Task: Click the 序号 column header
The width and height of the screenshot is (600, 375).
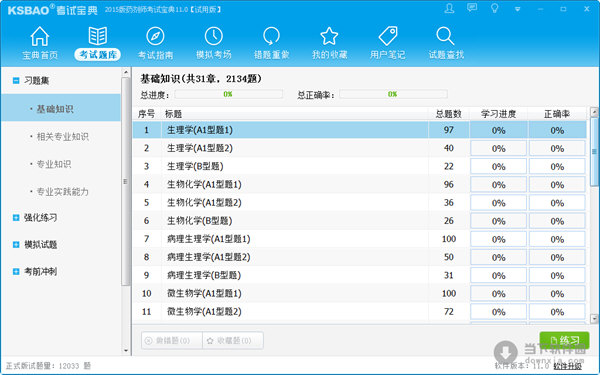Action: [146, 114]
